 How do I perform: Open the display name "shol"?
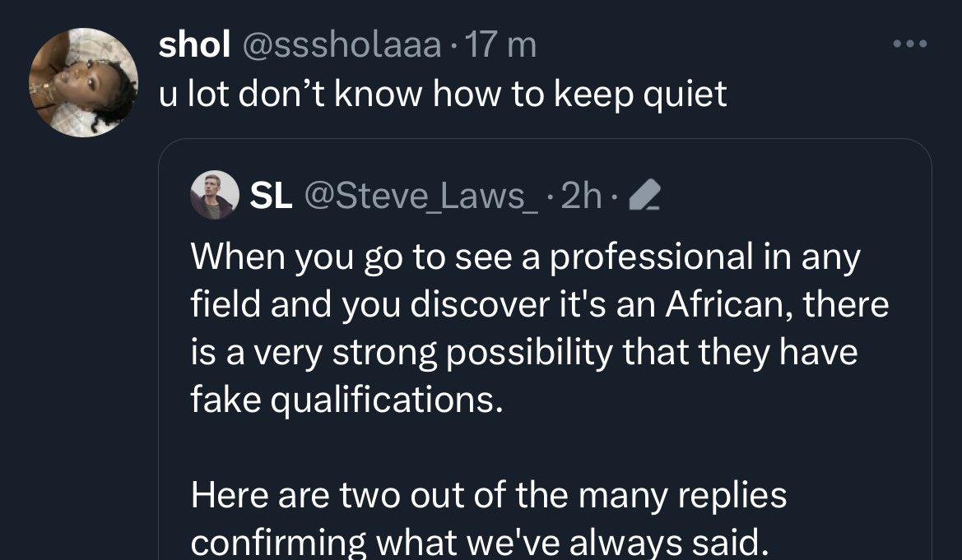tap(193, 45)
